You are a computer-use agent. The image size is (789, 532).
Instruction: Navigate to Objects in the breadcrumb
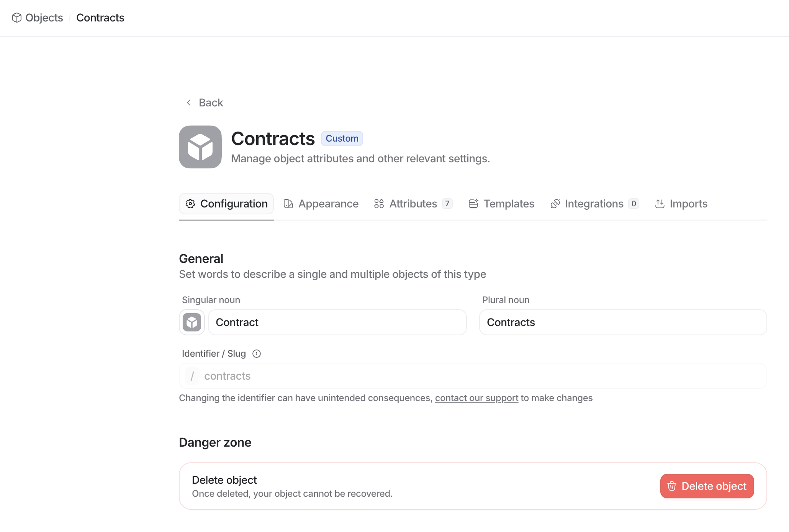44,18
